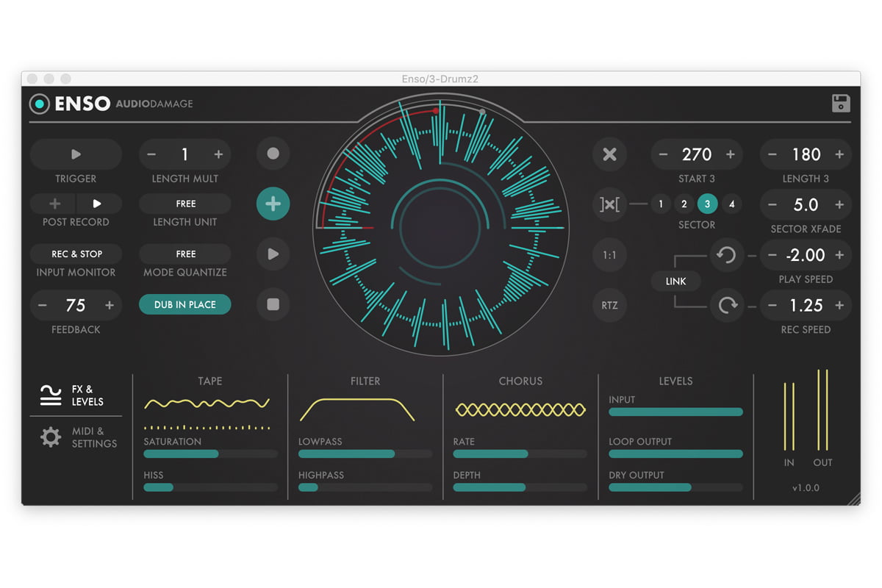This screenshot has width=882, height=588.
Task: Decrease the Start 3 value
Action: coord(663,154)
